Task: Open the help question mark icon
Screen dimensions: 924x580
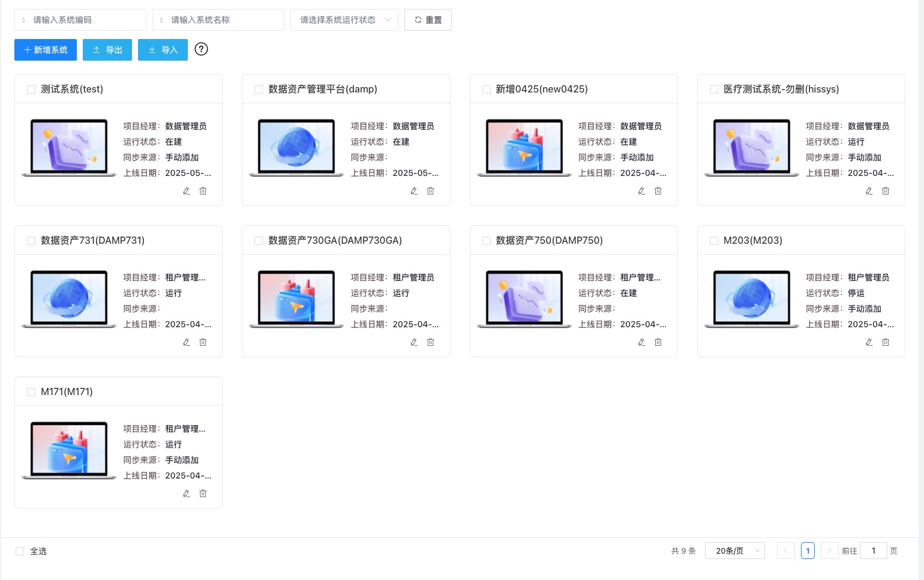Action: (x=202, y=49)
